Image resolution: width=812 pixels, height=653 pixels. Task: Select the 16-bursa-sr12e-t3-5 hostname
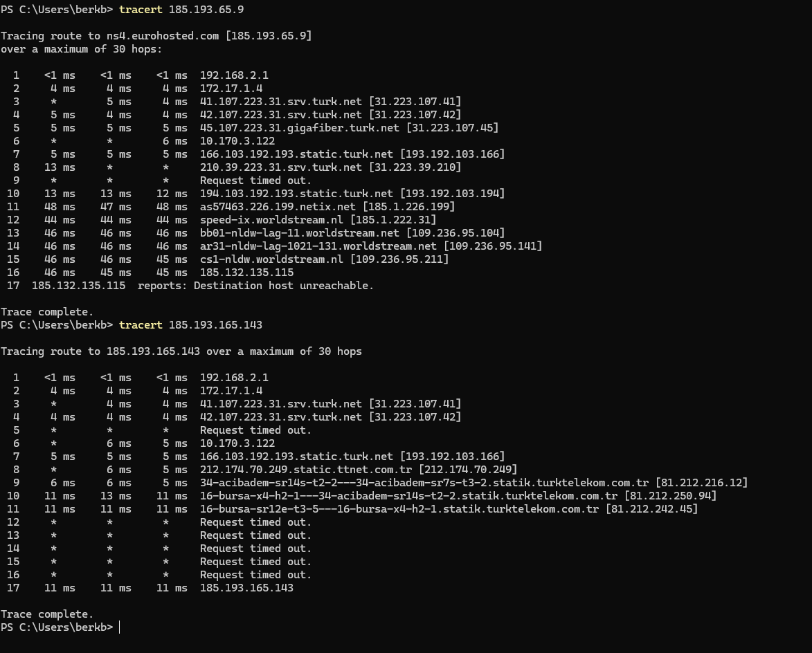(399, 509)
